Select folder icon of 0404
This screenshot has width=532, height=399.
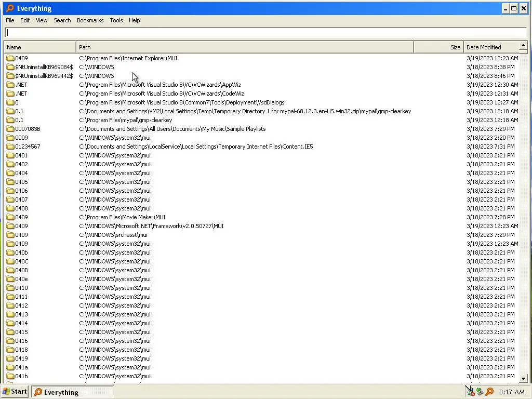10,172
